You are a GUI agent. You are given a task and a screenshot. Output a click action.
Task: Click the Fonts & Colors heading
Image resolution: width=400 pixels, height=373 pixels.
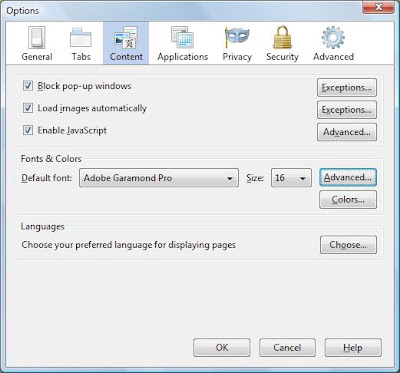tap(51, 159)
